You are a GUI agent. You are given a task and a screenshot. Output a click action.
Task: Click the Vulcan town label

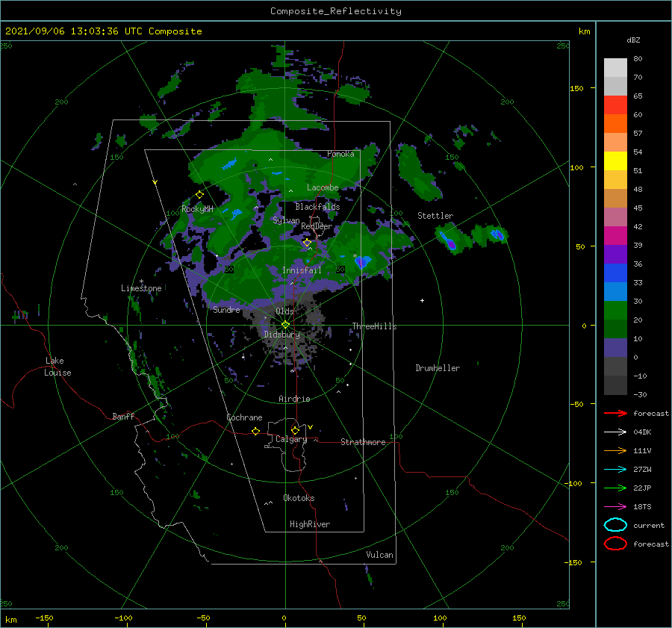tap(379, 555)
